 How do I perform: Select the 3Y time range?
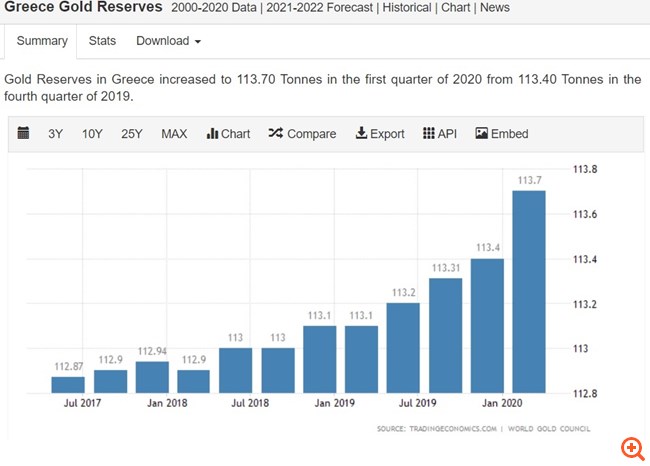coord(56,133)
